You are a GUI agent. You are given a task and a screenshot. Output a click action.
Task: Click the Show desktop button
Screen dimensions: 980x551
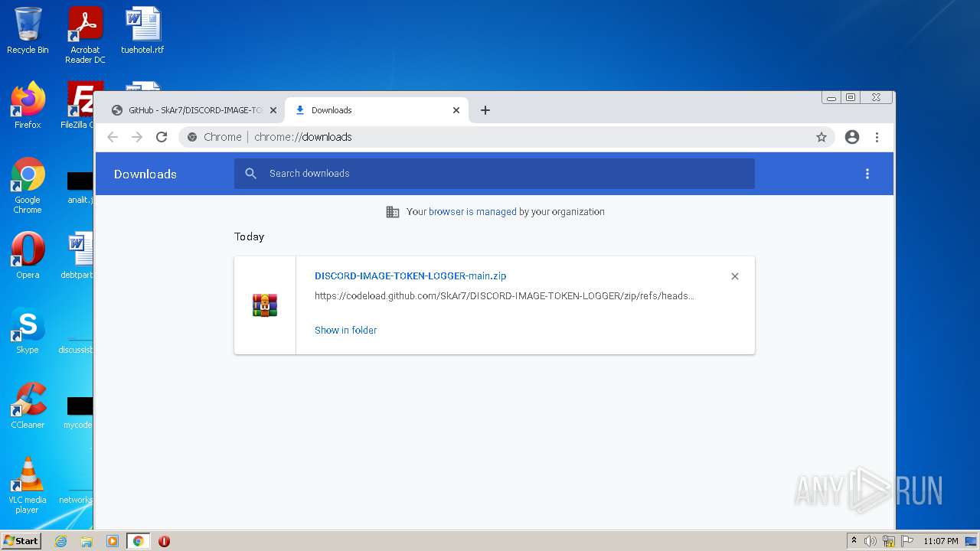coord(972,541)
